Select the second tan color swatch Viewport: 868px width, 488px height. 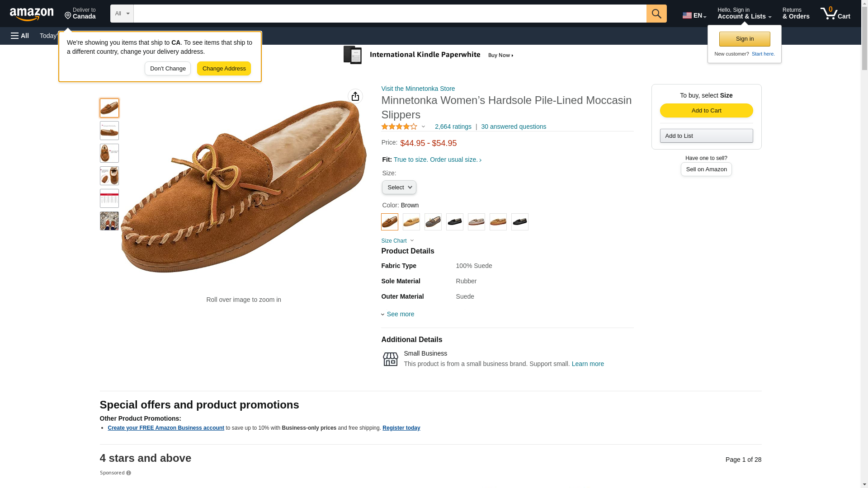498,222
